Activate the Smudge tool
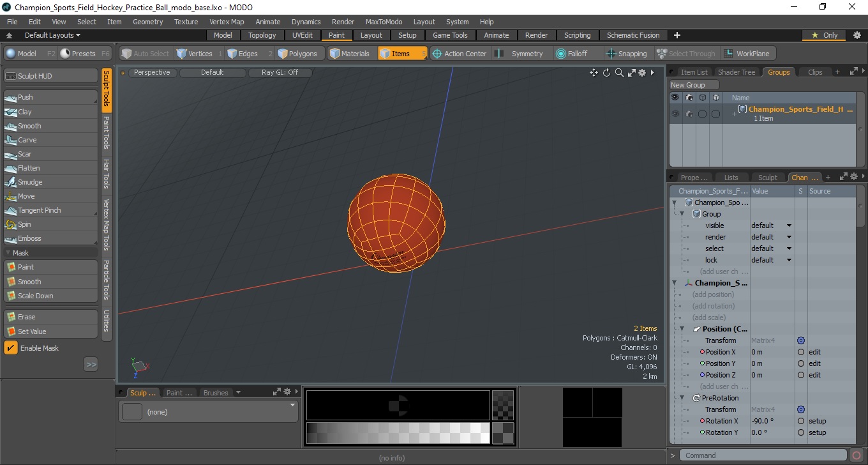The height and width of the screenshot is (465, 868). 51,182
